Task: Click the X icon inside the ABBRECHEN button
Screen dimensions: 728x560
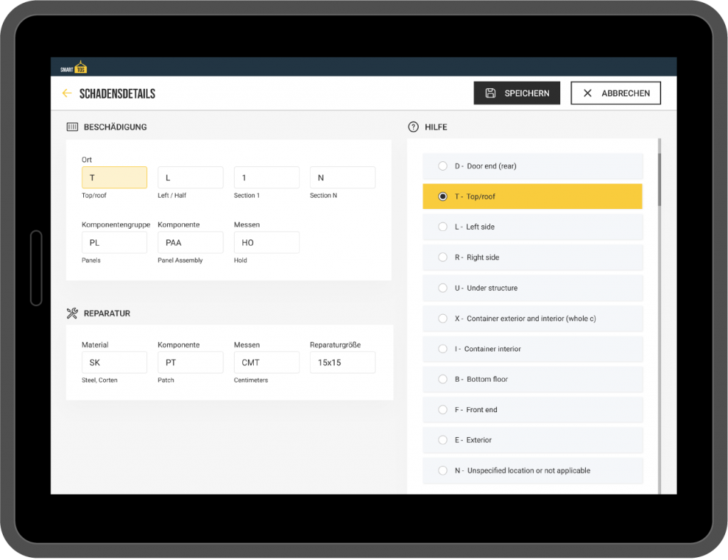Action: (x=587, y=92)
